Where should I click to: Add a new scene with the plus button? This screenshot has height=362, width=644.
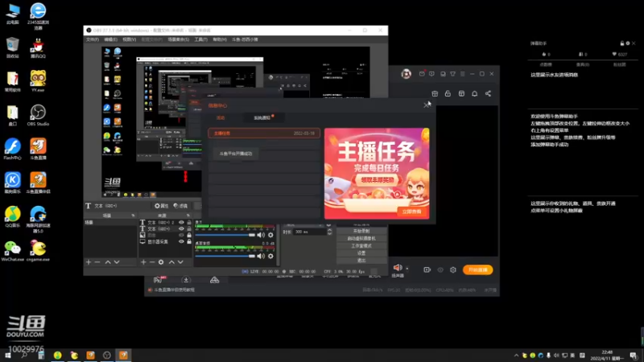point(89,262)
